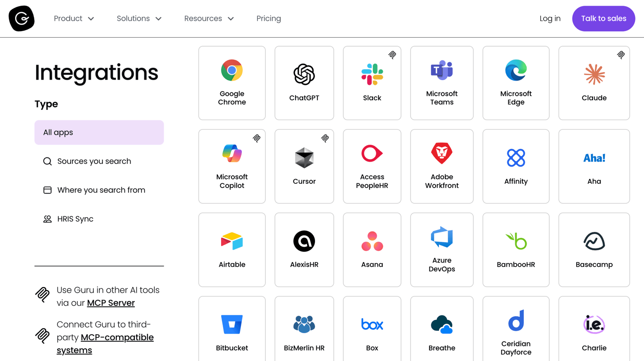The width and height of the screenshot is (644, 361).
Task: Select the ChatGPT logo card
Action: (x=304, y=74)
